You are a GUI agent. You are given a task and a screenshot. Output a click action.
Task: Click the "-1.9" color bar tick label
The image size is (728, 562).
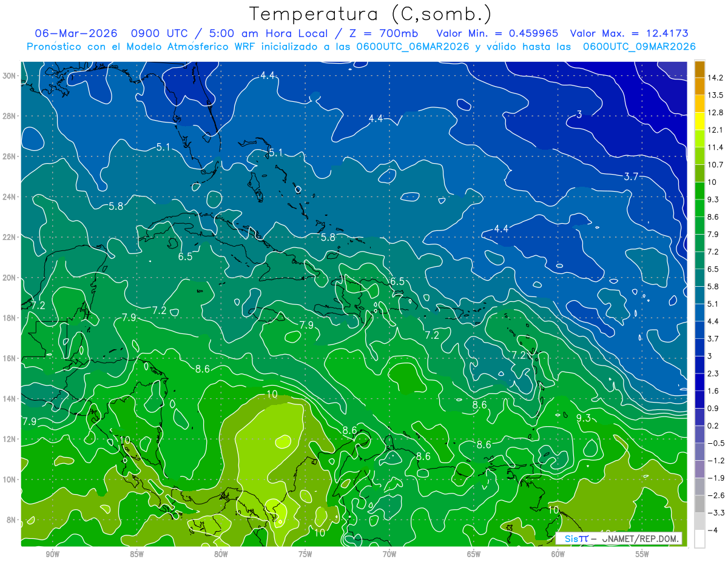(x=715, y=478)
